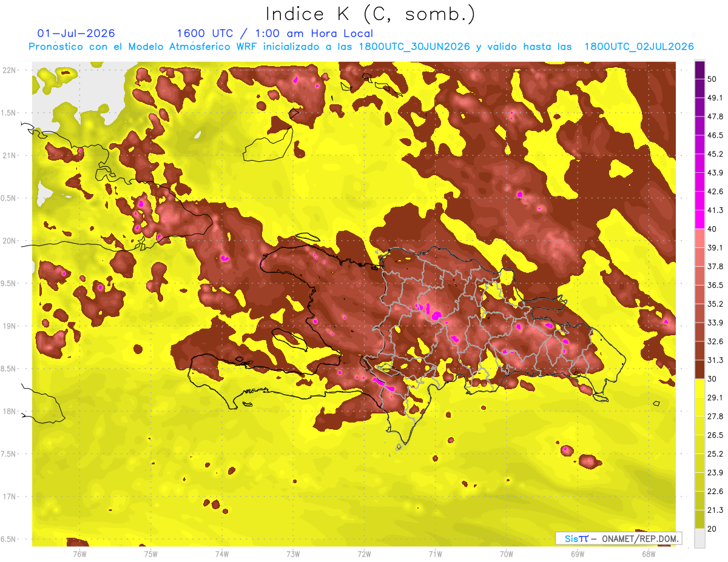Click the '40' colorbar value
The width and height of the screenshot is (728, 562).
click(712, 229)
